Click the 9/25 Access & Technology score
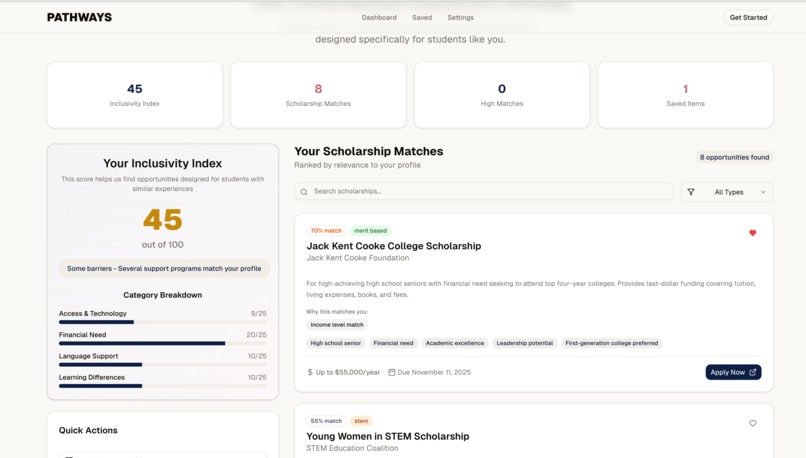 point(259,314)
